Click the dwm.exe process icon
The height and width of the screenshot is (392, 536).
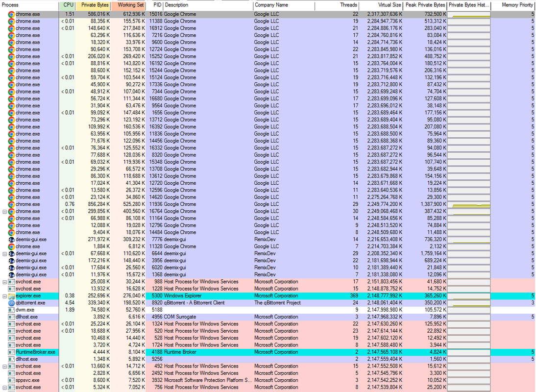[11, 310]
